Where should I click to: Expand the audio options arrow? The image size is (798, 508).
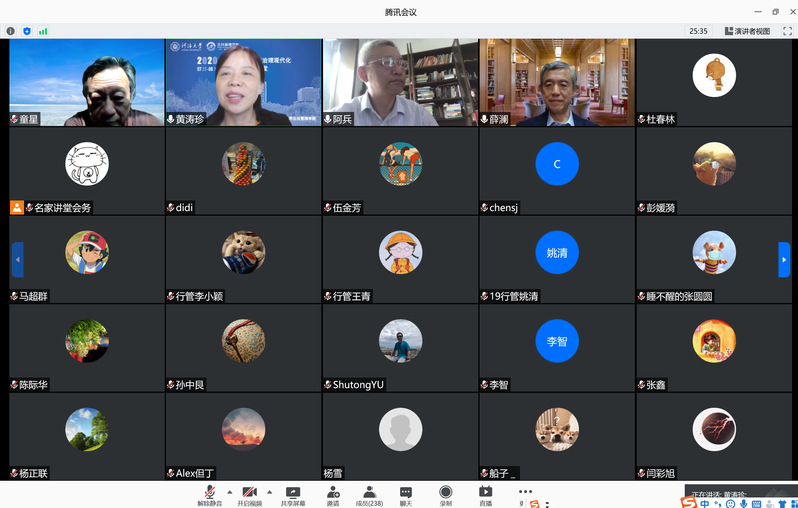click(229, 491)
